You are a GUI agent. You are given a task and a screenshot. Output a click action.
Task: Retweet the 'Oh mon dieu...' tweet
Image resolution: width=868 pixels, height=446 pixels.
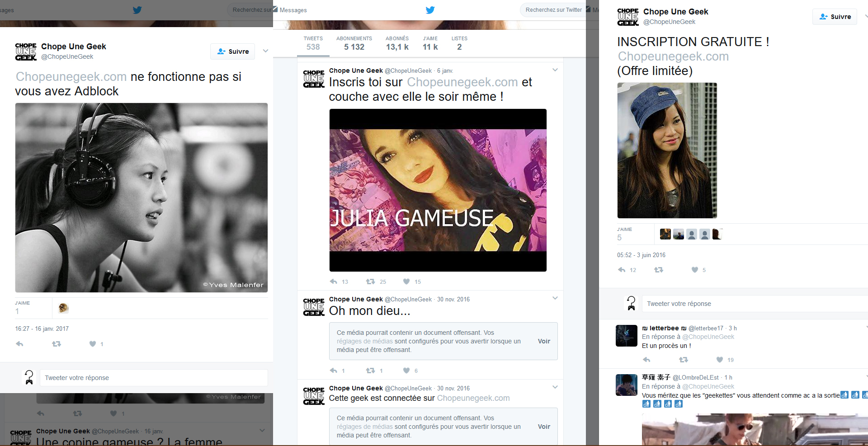pos(370,371)
